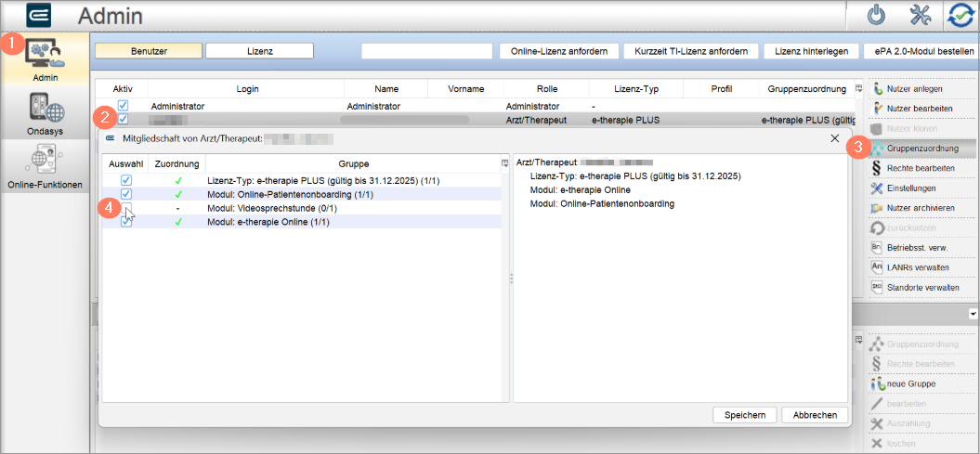Click the sync refresh icon top right

(960, 16)
